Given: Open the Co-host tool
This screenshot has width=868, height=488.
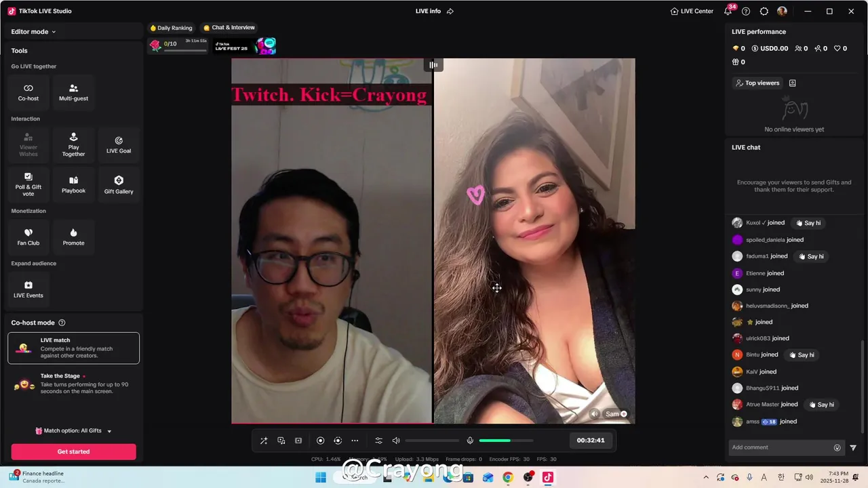Looking at the screenshot, I should (x=28, y=93).
